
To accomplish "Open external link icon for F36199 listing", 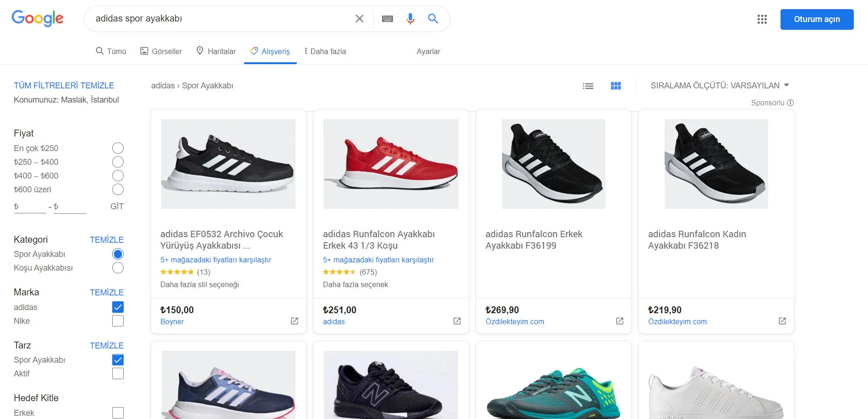I will click(620, 321).
